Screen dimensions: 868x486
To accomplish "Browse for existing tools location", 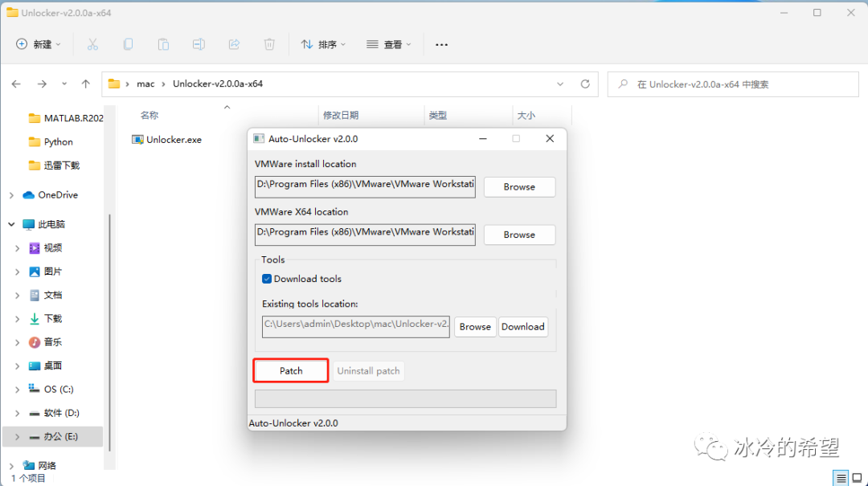I will [475, 327].
